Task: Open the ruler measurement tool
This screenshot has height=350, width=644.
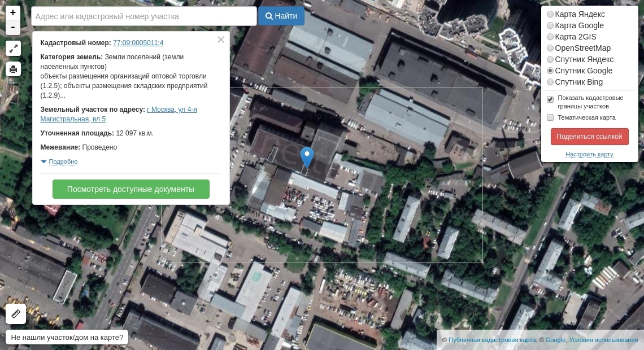Action: pyautogui.click(x=16, y=313)
